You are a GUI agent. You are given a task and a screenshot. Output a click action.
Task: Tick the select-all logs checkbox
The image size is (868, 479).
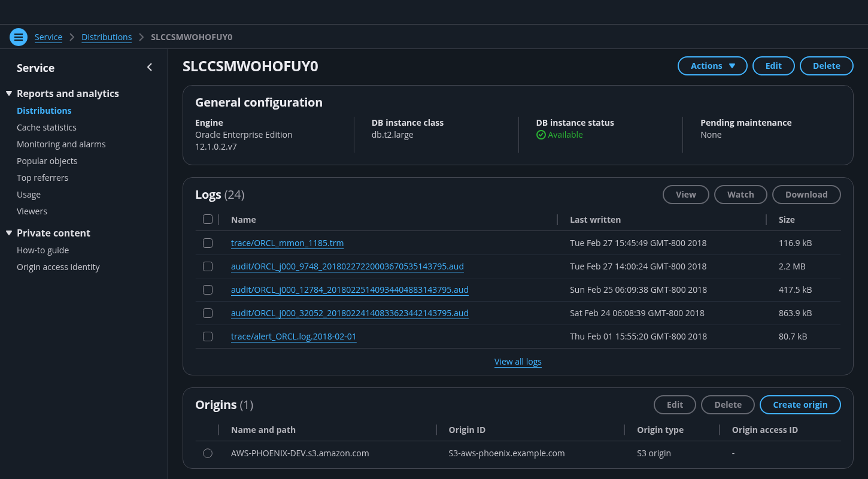click(x=208, y=219)
